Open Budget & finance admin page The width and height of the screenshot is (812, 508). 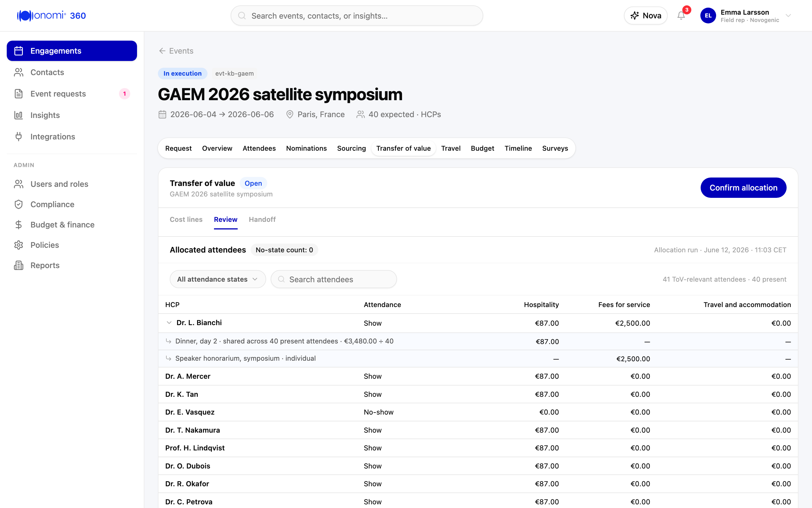click(72, 225)
